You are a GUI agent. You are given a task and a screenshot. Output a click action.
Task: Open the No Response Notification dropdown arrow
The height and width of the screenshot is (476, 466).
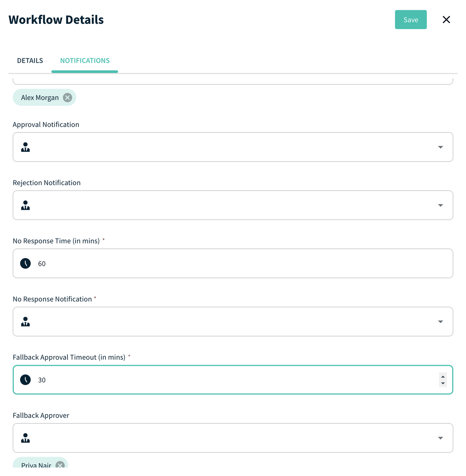click(440, 322)
